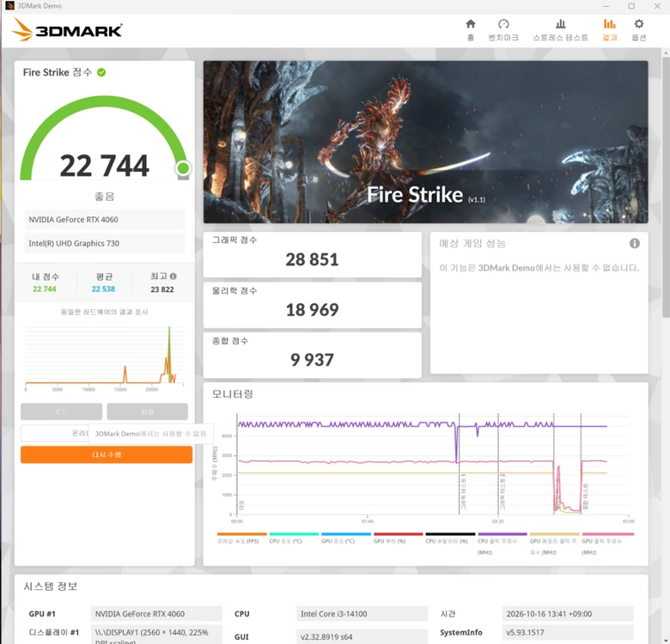Toggle the pink GPU 클럭 주파수 legend
670x644 pixels.
click(x=607, y=544)
